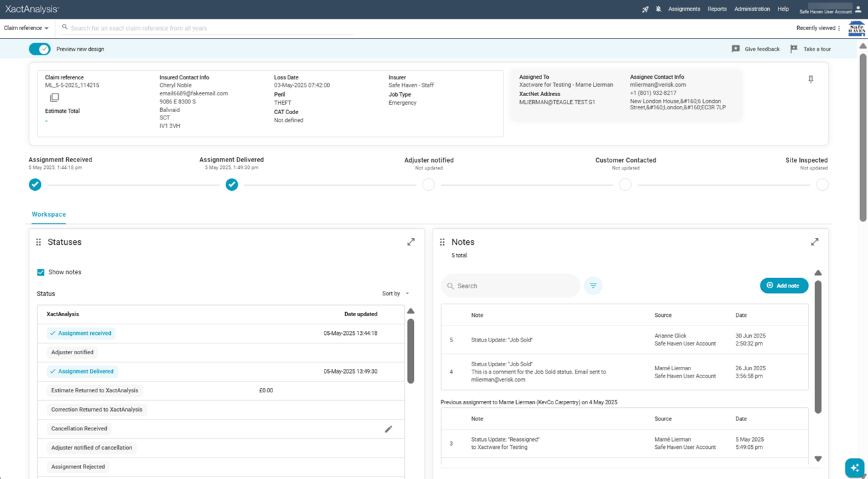Edit the Cancellation Received status
868x479 pixels.
coord(388,429)
